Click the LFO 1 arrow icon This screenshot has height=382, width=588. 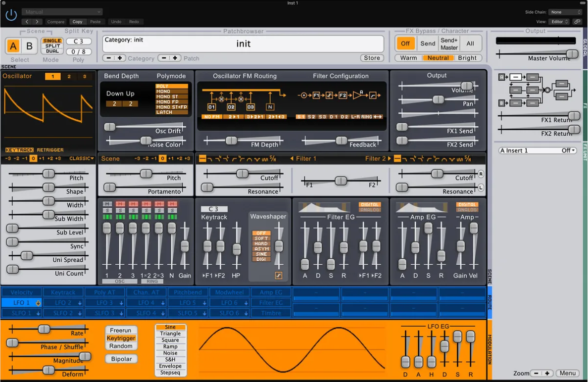(x=38, y=303)
